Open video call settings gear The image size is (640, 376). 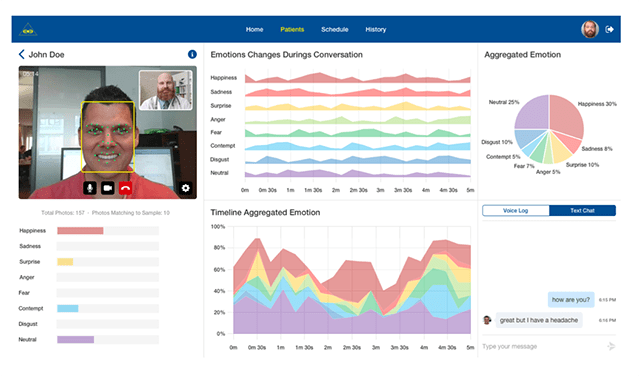point(186,188)
